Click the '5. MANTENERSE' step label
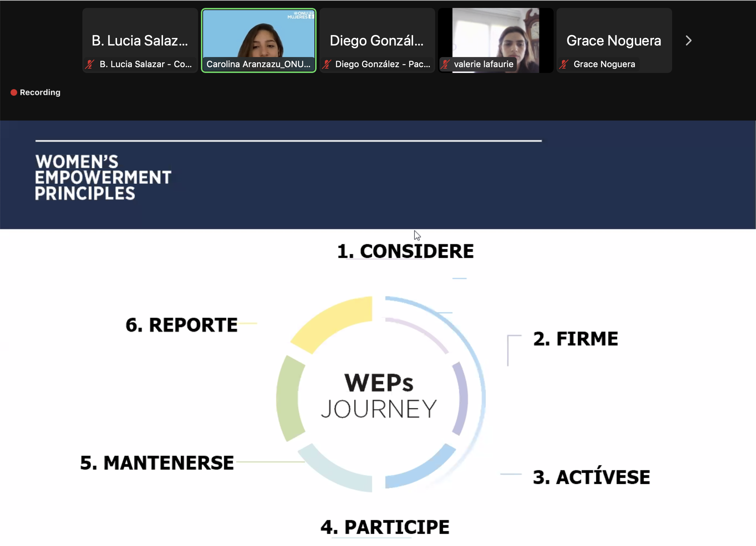Screen dimensions: 756x546 (x=157, y=463)
